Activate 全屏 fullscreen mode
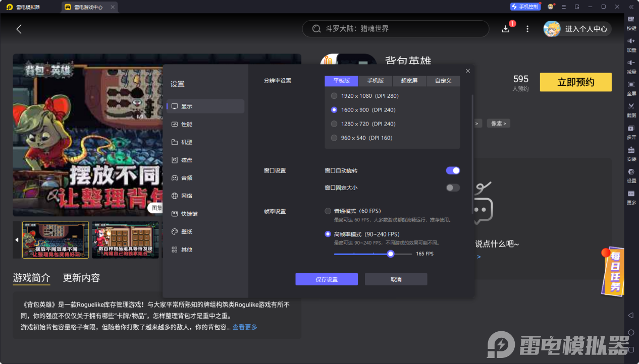This screenshot has width=639, height=364. (631, 89)
